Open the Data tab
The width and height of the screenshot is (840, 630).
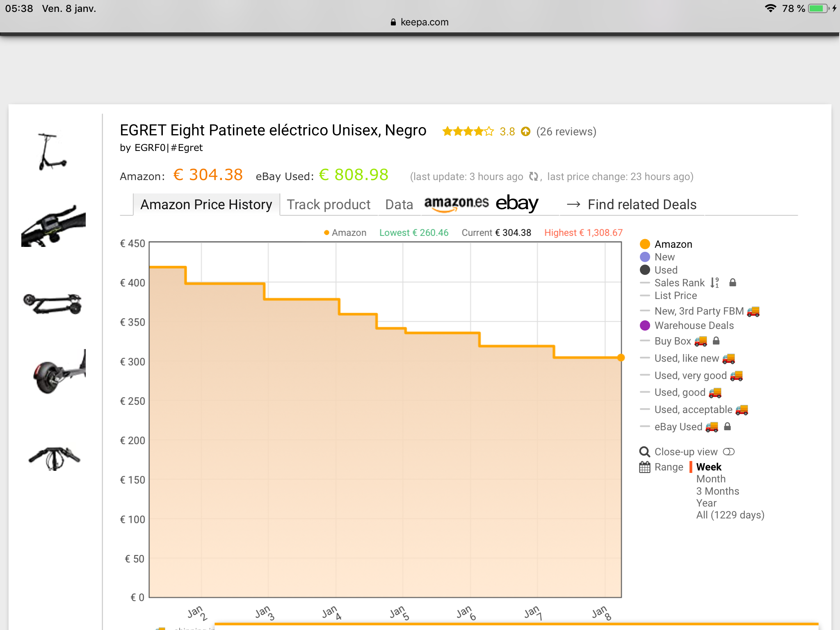click(x=399, y=204)
